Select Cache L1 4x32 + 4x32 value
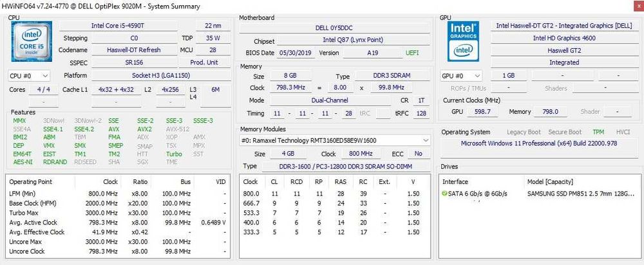Viewport: 644px width, 265px height. (116, 89)
